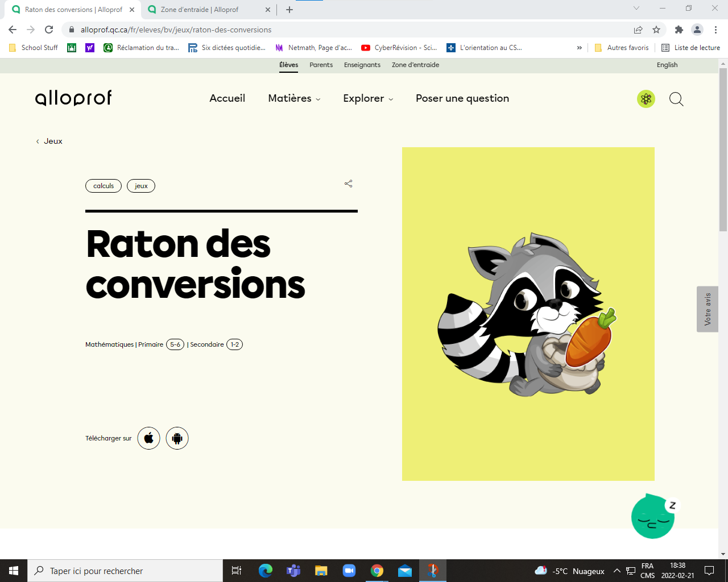
Task: Expand the Explorer dropdown menu
Action: coord(368,98)
